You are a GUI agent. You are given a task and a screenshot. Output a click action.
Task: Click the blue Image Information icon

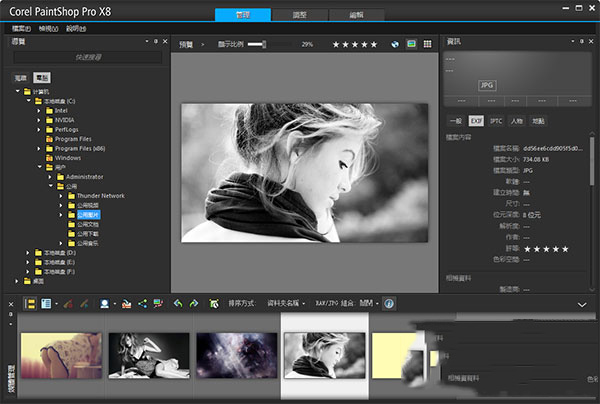[389, 304]
